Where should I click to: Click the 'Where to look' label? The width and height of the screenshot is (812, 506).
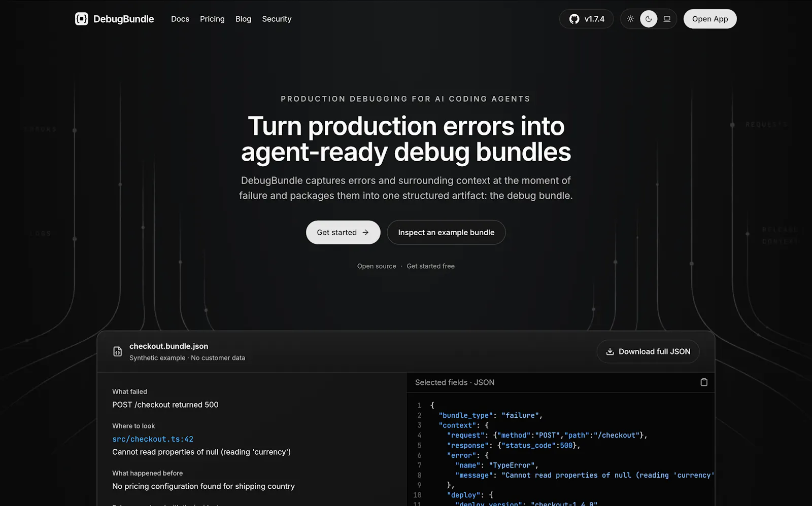click(133, 426)
